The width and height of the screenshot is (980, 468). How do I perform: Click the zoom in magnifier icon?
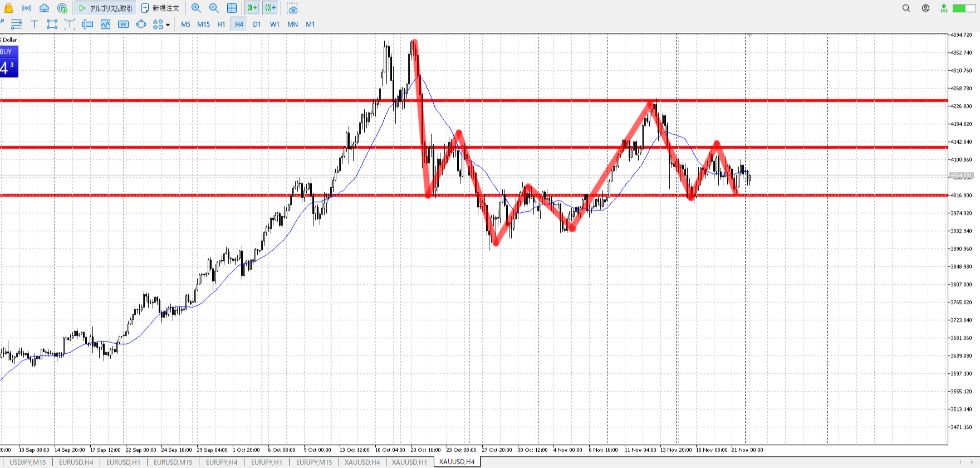tap(196, 8)
